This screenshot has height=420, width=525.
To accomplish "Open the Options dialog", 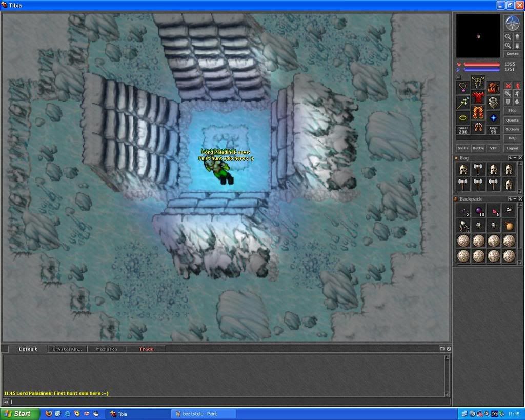I will tap(512, 129).
